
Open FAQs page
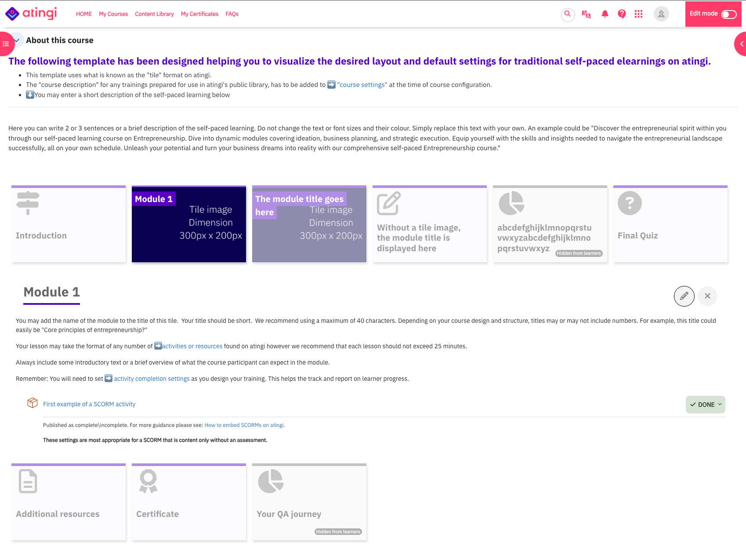click(232, 14)
